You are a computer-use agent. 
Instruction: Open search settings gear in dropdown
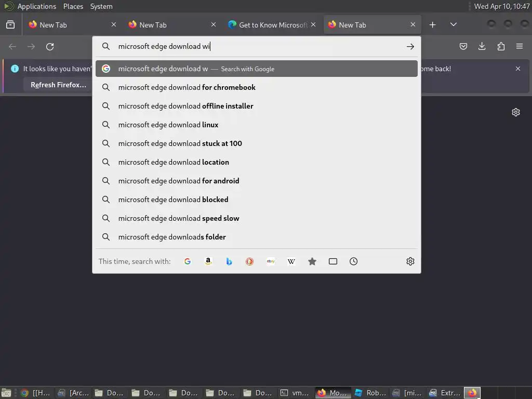click(x=410, y=261)
